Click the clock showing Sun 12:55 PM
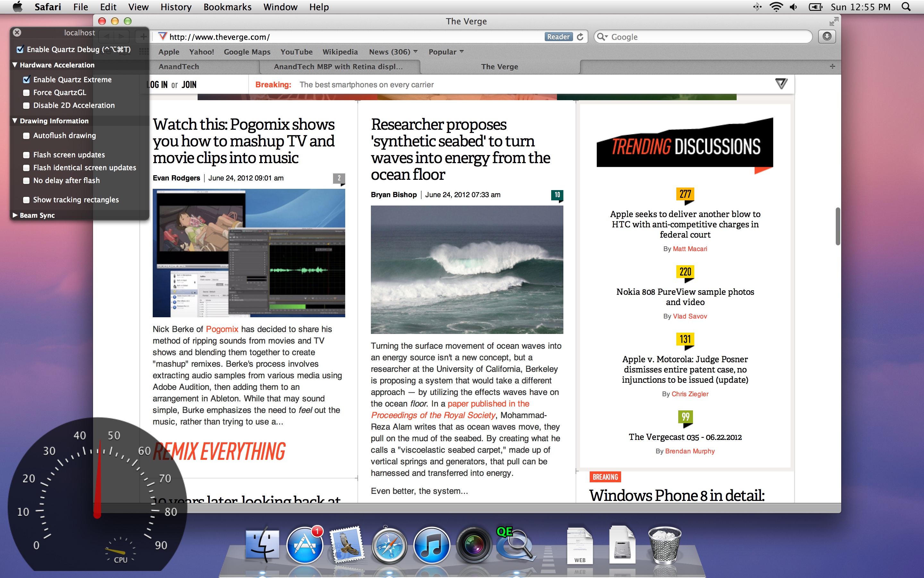Viewport: 924px width, 578px height. tap(860, 7)
